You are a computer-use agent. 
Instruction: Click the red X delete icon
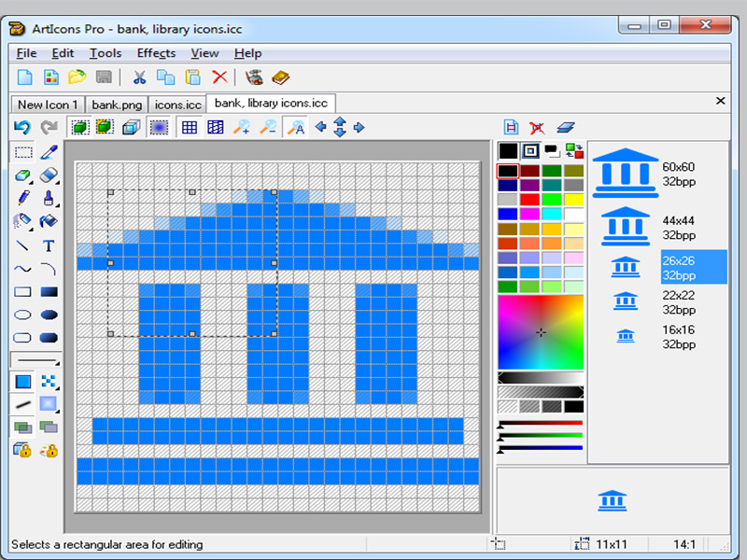tap(219, 77)
